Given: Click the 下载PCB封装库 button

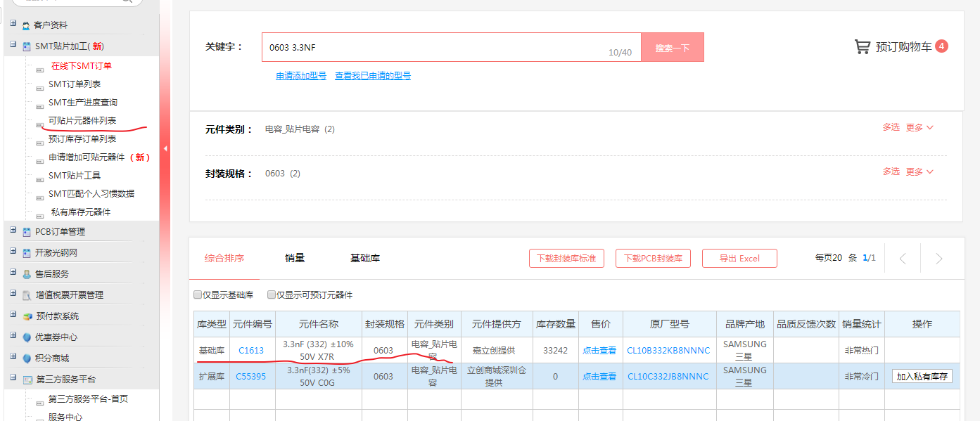Looking at the screenshot, I should point(654,259).
